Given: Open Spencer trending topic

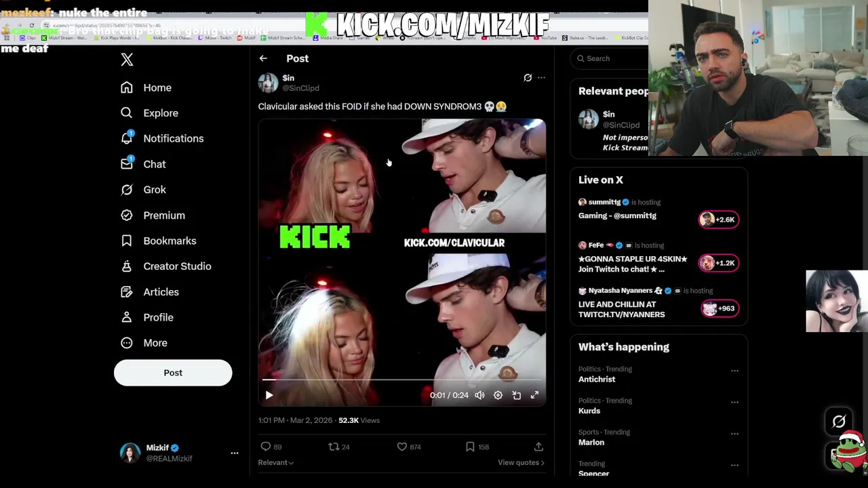Looking at the screenshot, I should click(x=594, y=473).
